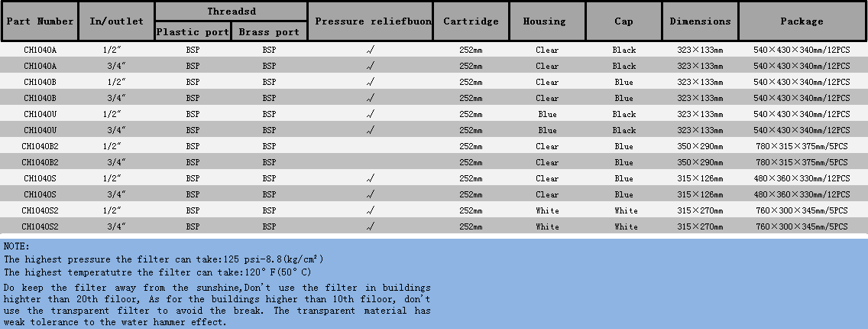Click the Part Number column header
868x329 pixels.
40,21
